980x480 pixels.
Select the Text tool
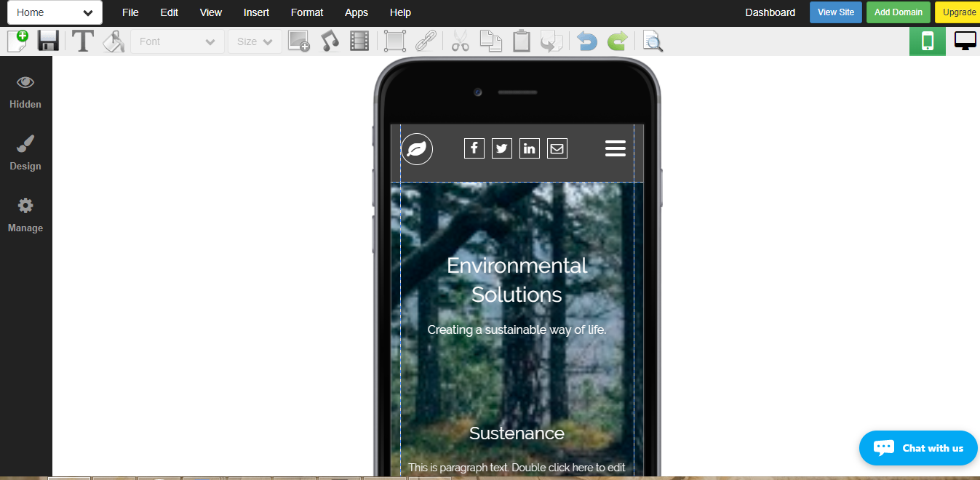[x=83, y=41]
